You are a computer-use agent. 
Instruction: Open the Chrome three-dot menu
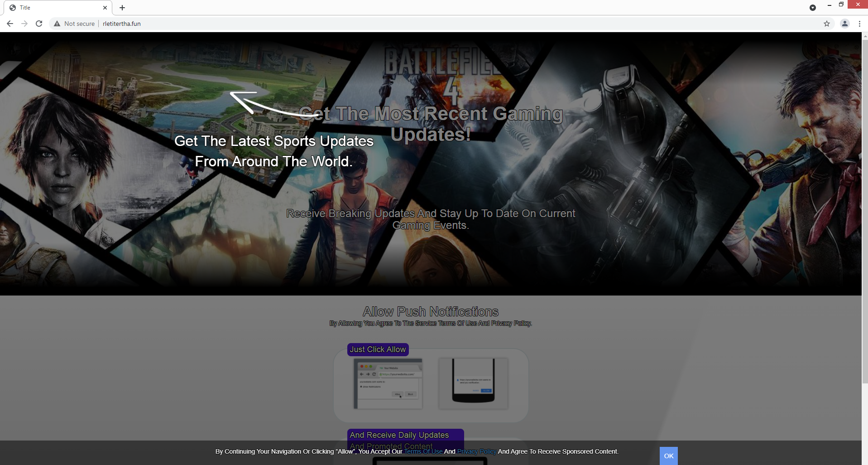[859, 24]
